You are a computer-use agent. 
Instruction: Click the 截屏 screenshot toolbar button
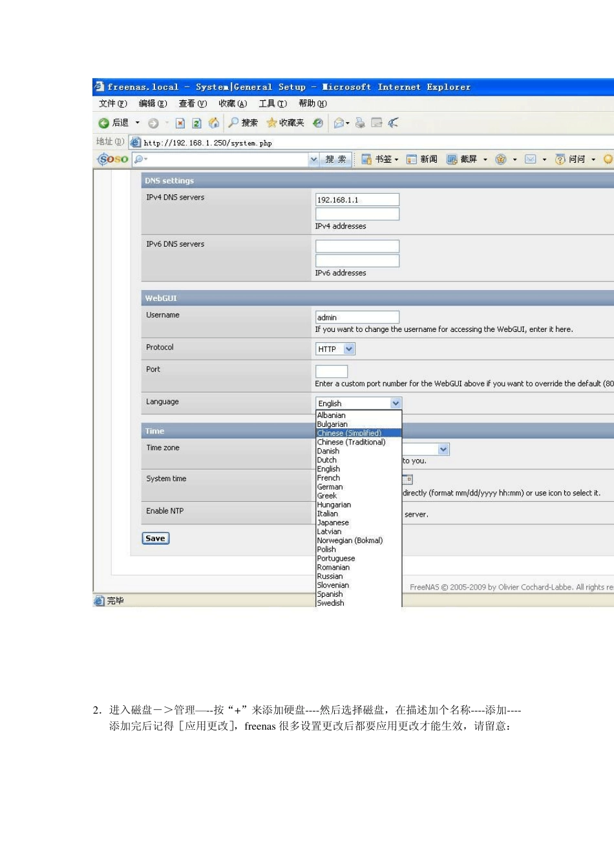[462, 159]
